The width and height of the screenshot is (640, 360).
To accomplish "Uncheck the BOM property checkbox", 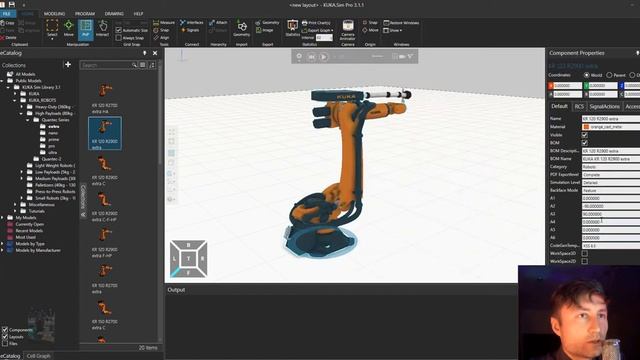I will 584,143.
